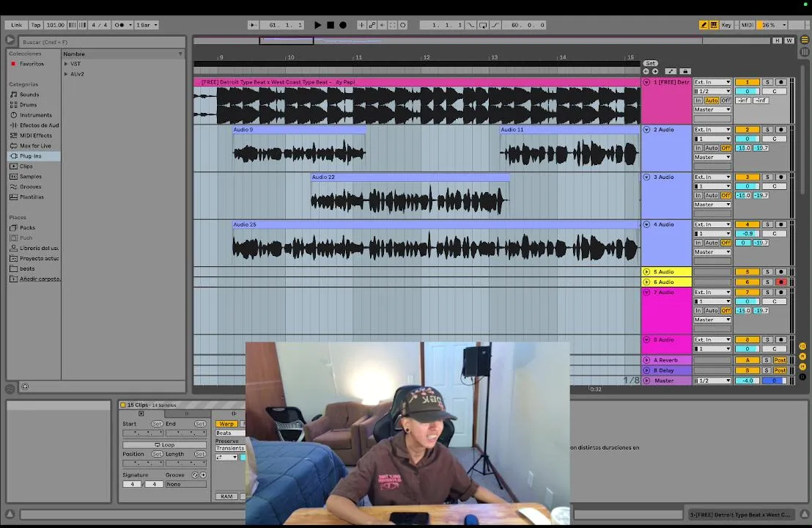Adjust track 1 pan C control
812x528 pixels.
pyautogui.click(x=774, y=91)
